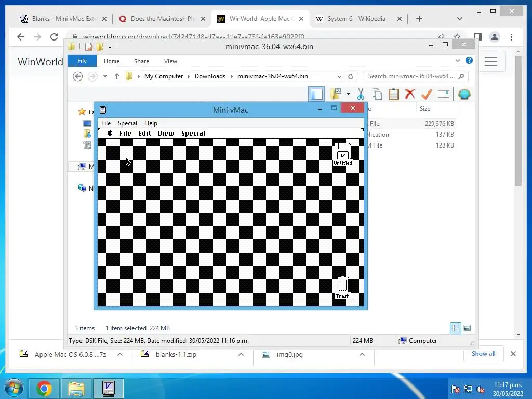The image size is (532, 399).
Task: Open the emulated Mac File menu
Action: click(125, 134)
